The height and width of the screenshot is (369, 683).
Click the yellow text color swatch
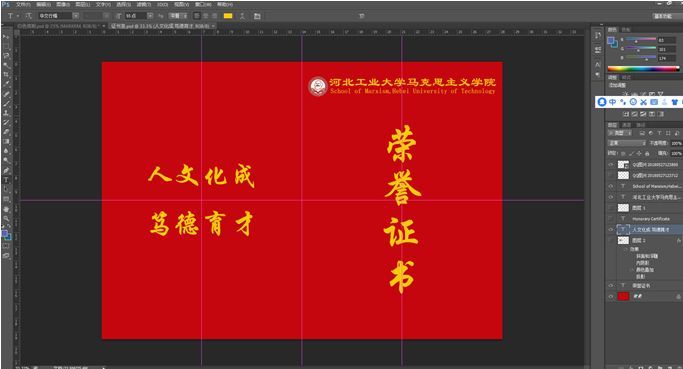[228, 16]
